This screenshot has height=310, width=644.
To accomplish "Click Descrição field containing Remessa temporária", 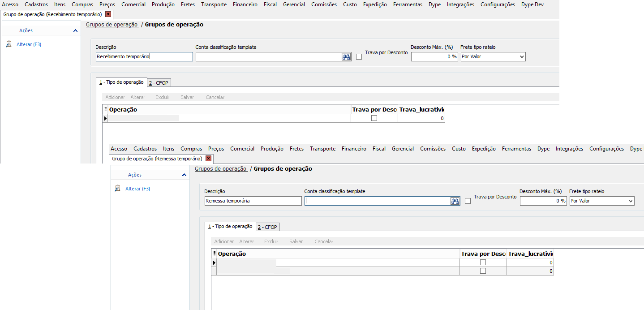I will click(253, 201).
